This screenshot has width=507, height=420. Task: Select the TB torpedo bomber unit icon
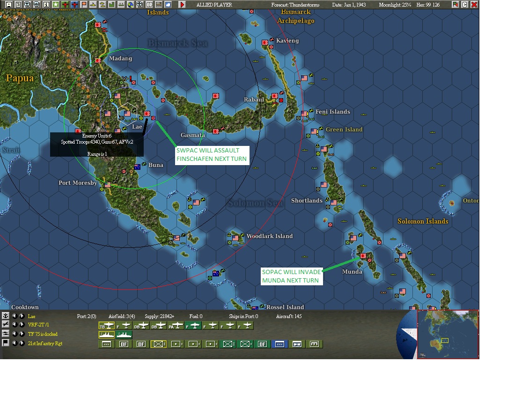[x=107, y=326]
